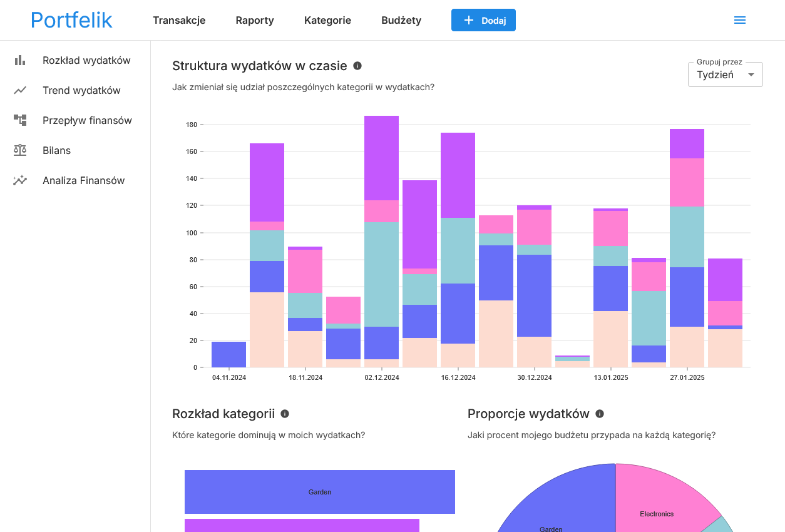785x532 pixels.
Task: Open the Budżety tab
Action: click(401, 20)
